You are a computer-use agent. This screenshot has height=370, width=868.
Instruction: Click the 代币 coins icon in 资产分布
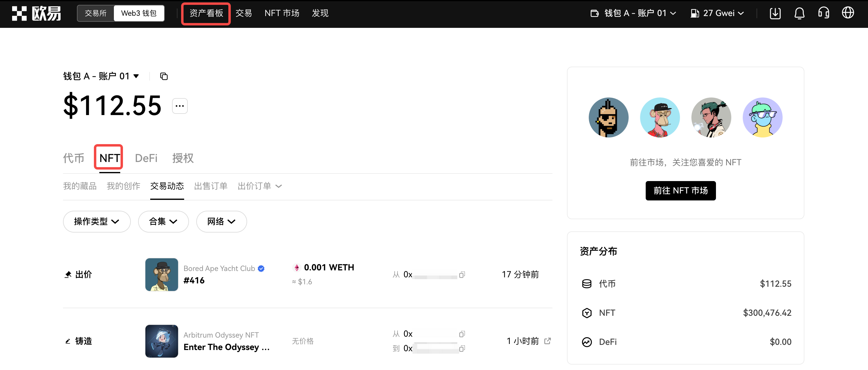click(587, 284)
